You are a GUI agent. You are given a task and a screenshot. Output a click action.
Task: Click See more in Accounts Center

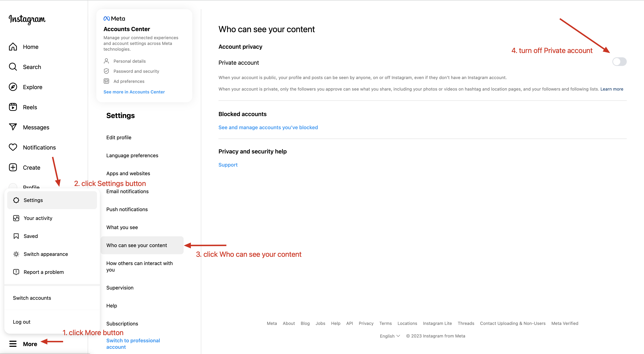(134, 92)
